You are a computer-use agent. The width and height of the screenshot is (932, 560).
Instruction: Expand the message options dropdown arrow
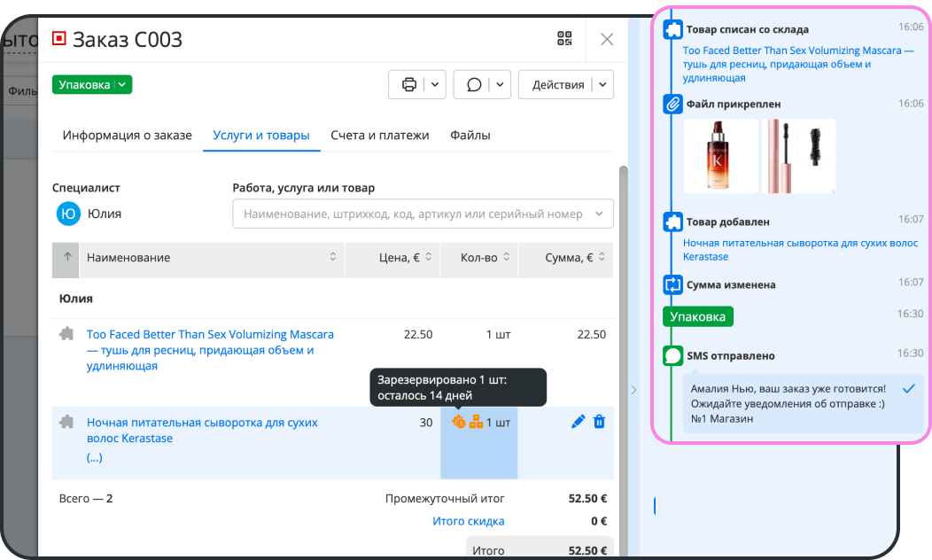pyautogui.click(x=500, y=84)
